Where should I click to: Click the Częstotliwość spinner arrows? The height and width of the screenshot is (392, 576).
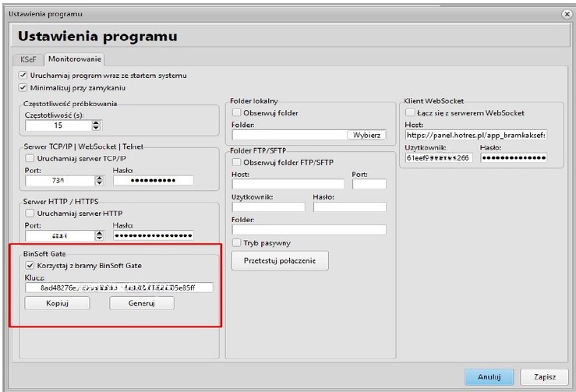click(x=97, y=125)
